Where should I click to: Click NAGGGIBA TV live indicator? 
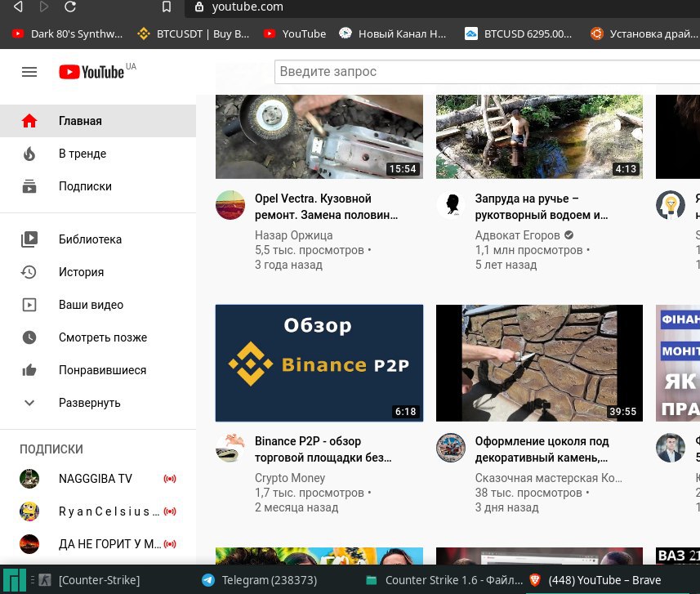tap(170, 479)
